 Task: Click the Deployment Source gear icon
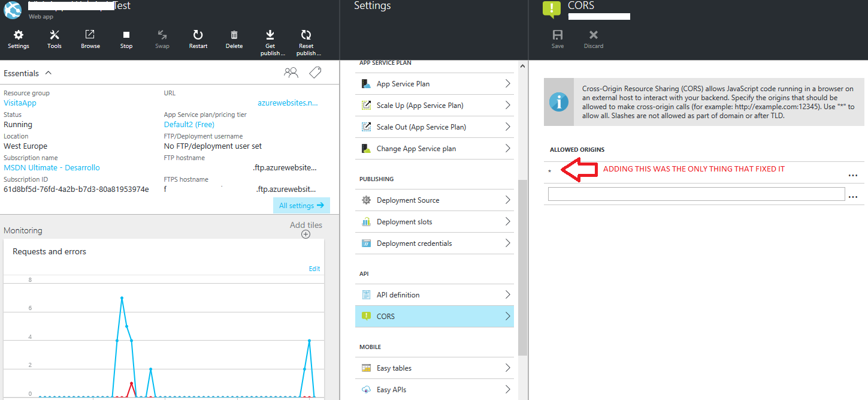pyautogui.click(x=366, y=200)
